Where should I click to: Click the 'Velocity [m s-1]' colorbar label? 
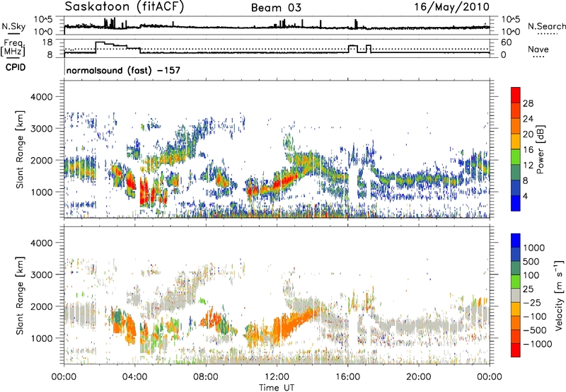559,295
